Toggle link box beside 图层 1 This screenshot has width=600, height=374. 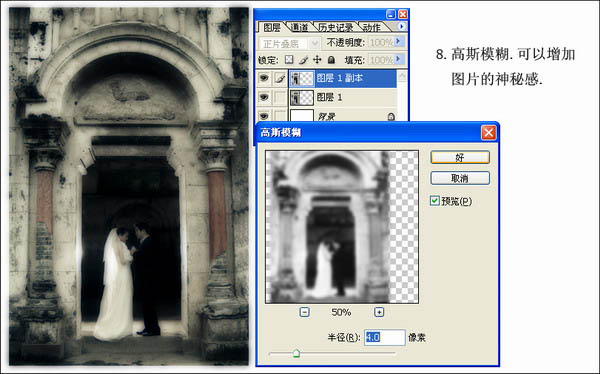point(280,98)
